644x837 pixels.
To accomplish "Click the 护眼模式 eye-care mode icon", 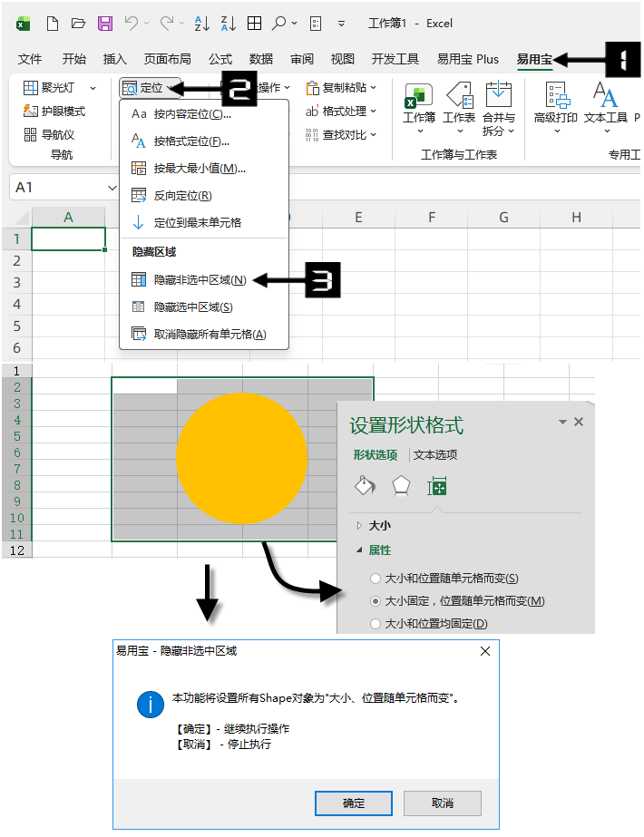I will point(31,112).
